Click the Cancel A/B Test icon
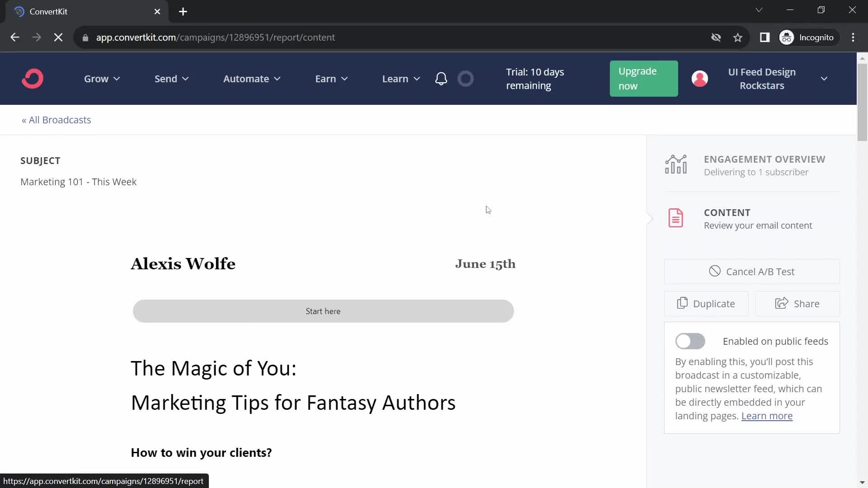 pos(715,272)
